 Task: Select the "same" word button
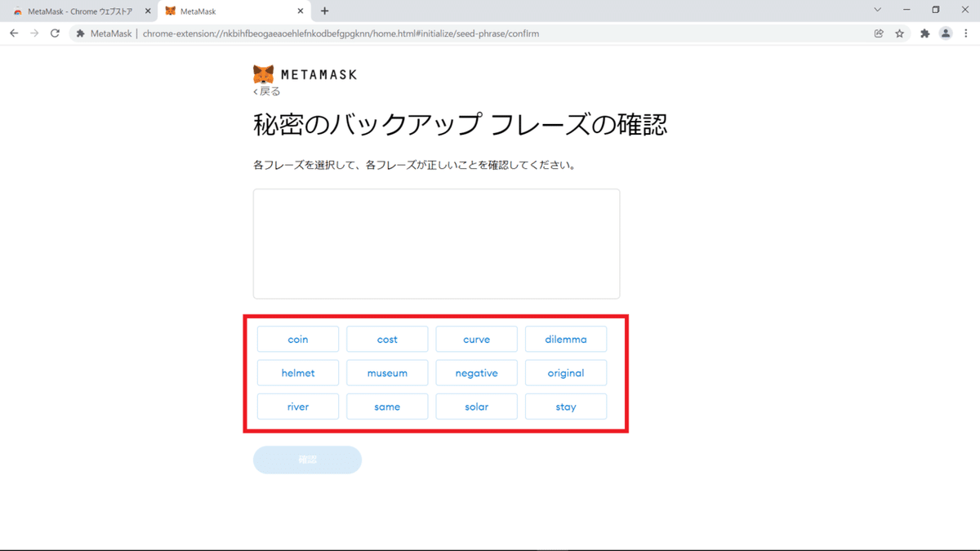pos(387,407)
